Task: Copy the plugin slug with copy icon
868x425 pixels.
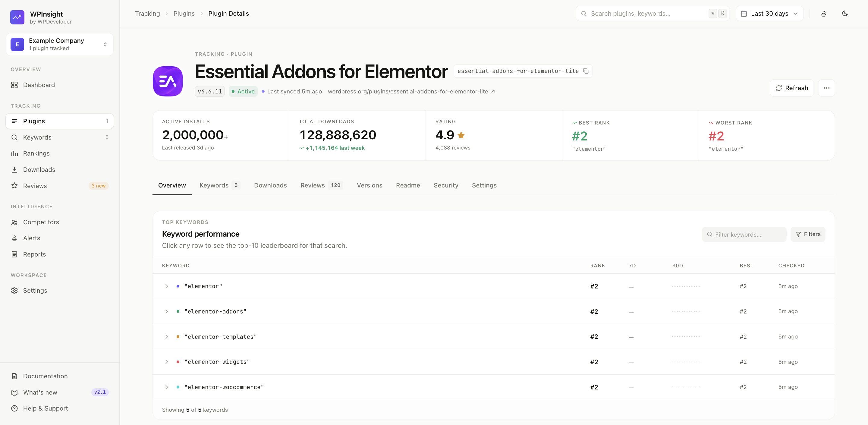Action: click(x=586, y=71)
